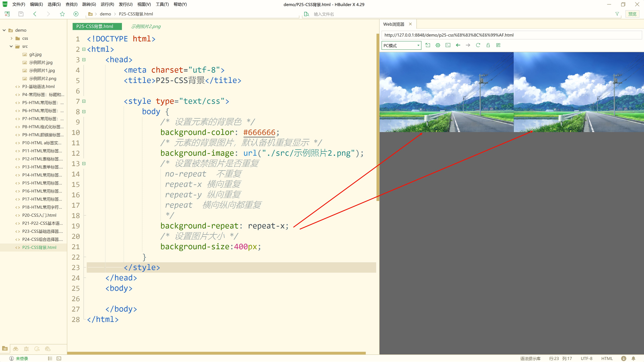Click the bookmark star icon

click(62, 14)
